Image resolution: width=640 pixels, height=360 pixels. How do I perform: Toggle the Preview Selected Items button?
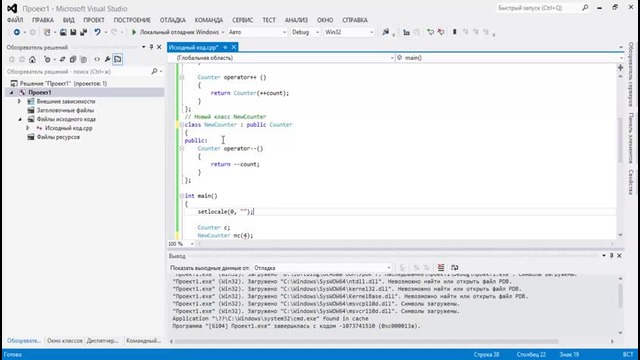(x=118, y=60)
